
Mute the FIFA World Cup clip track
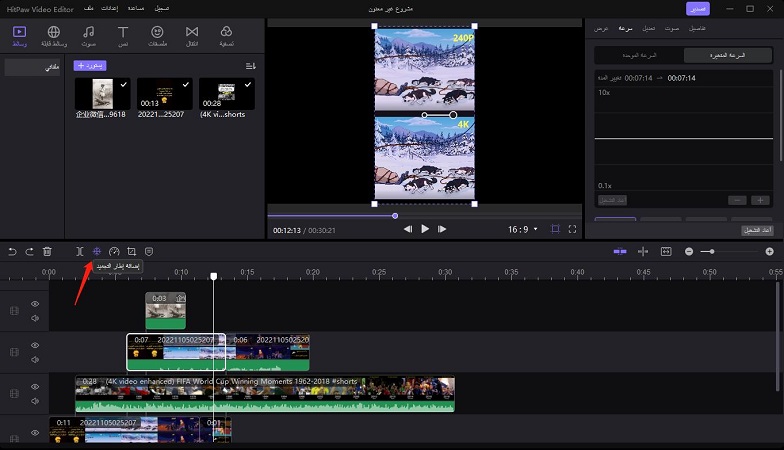pos(35,401)
